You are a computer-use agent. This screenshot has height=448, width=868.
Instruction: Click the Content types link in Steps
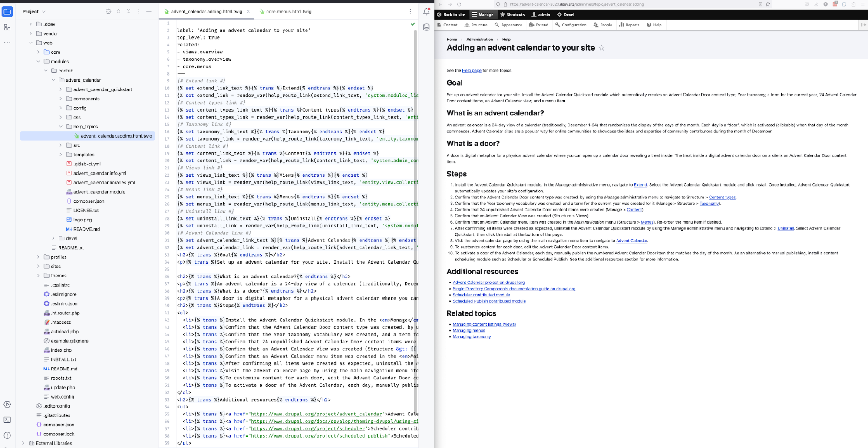722,197
